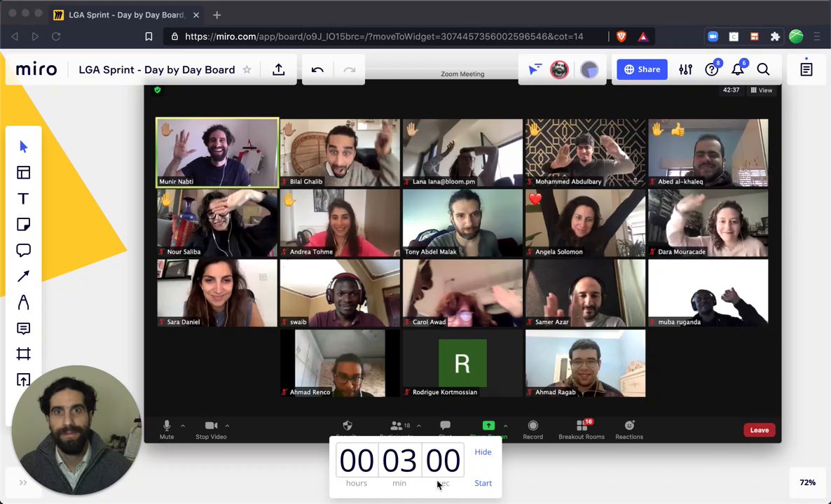This screenshot has width=831, height=504.
Task: Select Munir Nabti's video tile
Action: (x=217, y=153)
